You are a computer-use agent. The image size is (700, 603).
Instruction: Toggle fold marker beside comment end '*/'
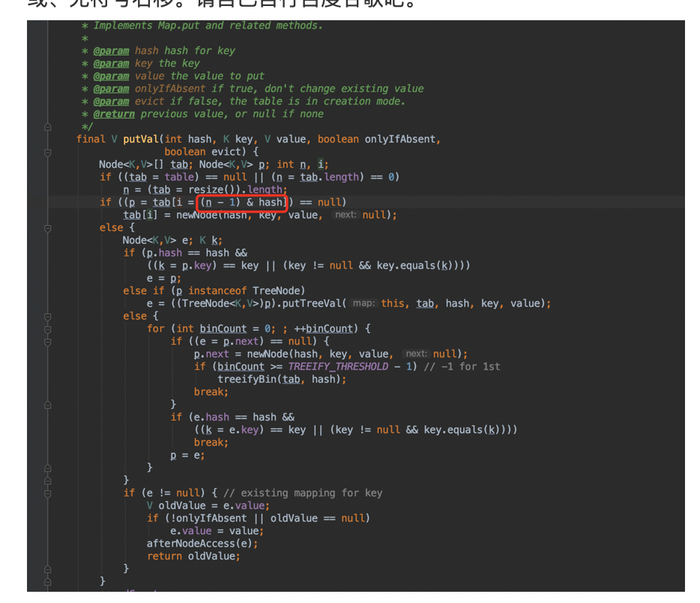click(48, 127)
